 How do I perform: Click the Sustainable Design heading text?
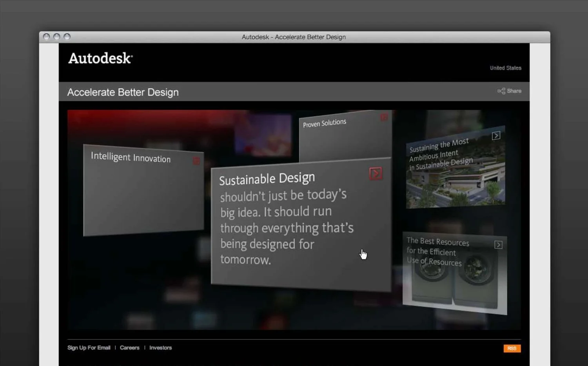[267, 178]
